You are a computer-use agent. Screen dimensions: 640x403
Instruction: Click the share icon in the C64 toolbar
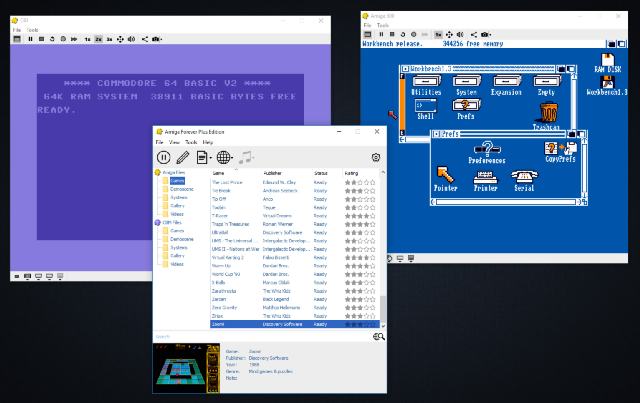coord(145,39)
